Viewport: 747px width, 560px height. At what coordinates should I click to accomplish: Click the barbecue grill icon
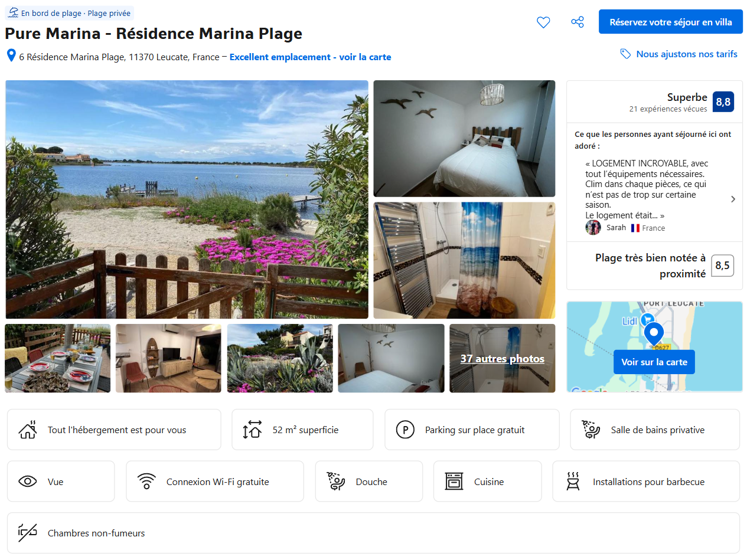point(573,482)
